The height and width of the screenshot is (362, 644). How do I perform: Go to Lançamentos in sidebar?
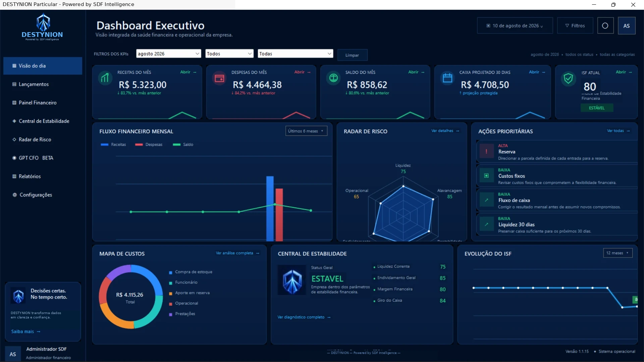click(x=43, y=84)
